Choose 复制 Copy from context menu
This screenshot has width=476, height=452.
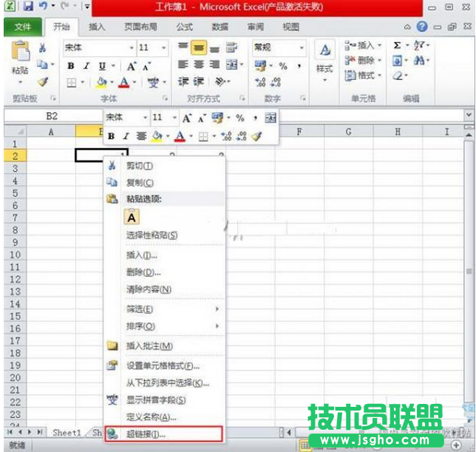point(164,183)
